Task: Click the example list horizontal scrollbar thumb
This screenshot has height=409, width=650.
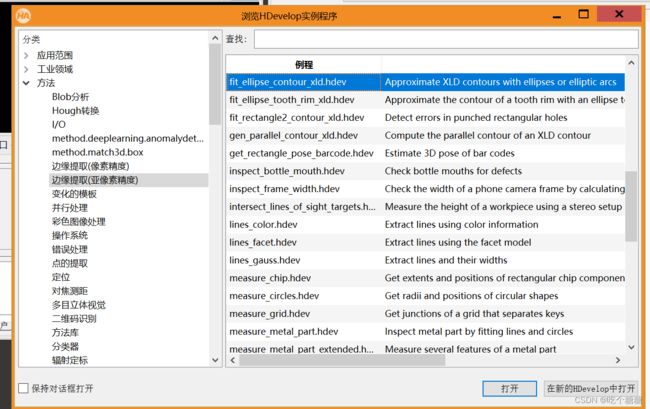Action: click(342, 360)
